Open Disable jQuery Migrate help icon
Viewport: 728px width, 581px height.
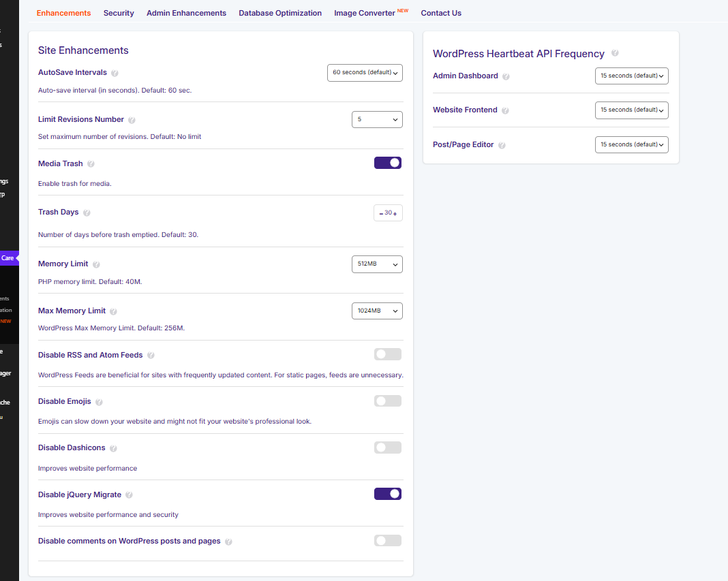[129, 495]
